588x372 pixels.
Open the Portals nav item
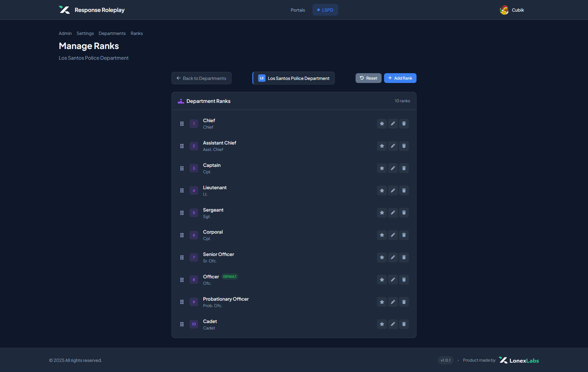tap(298, 10)
